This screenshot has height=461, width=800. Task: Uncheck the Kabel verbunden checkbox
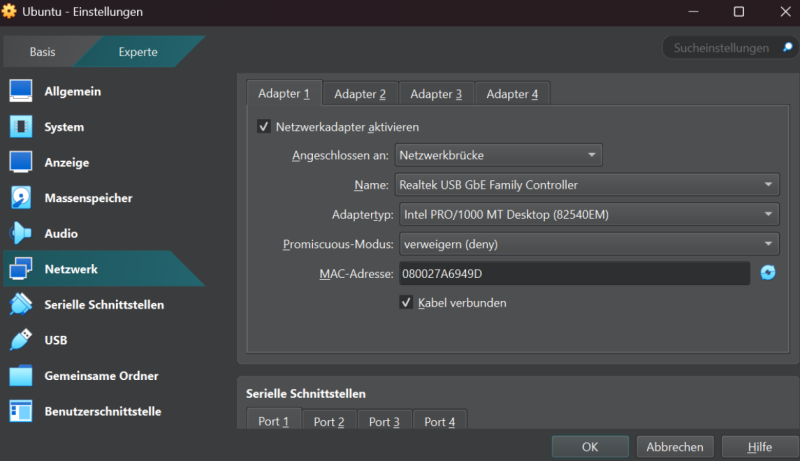(x=406, y=302)
